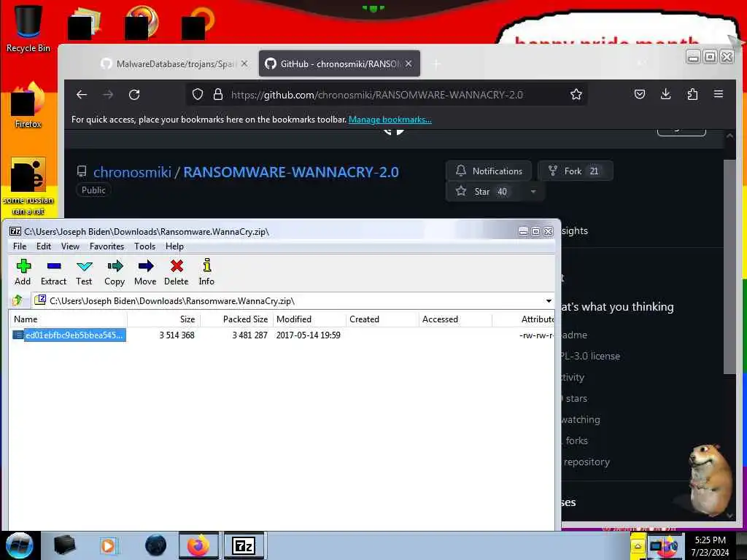Open the chronosmiki owner link

point(132,172)
